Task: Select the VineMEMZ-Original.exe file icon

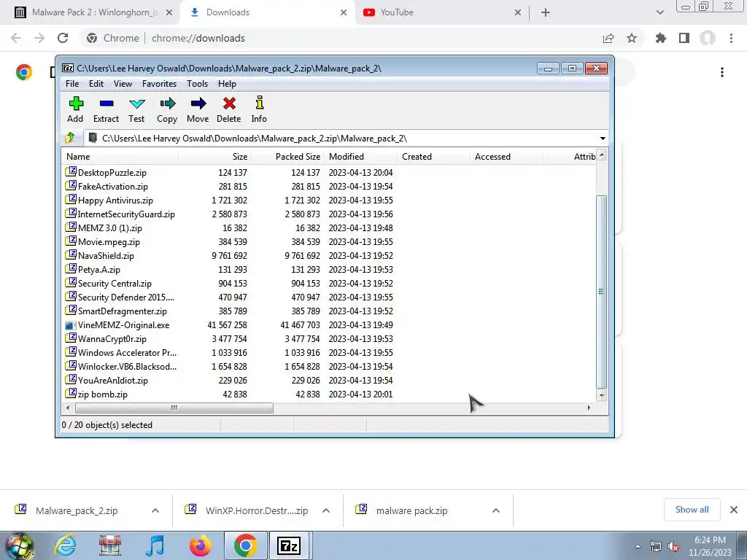Action: 71,325
